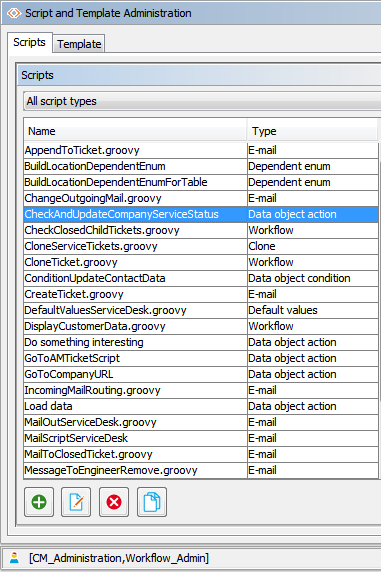
Task: Click the copy script icon
Action: pyautogui.click(x=152, y=502)
